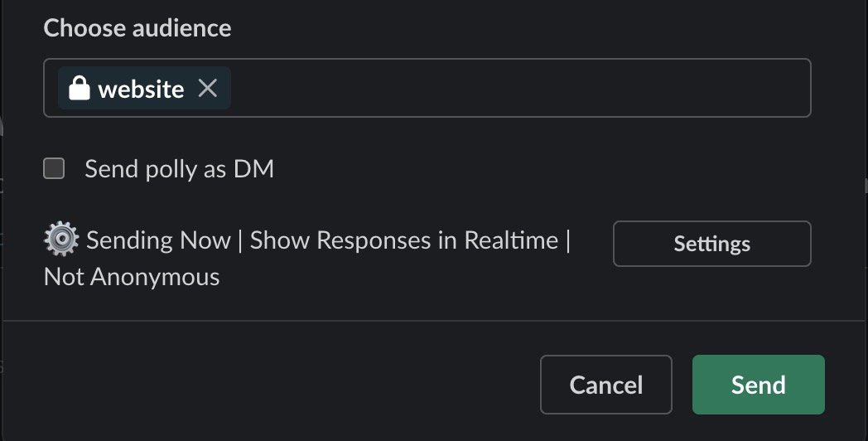Remove the website audience chip
This screenshot has height=441, width=868.
tap(208, 88)
